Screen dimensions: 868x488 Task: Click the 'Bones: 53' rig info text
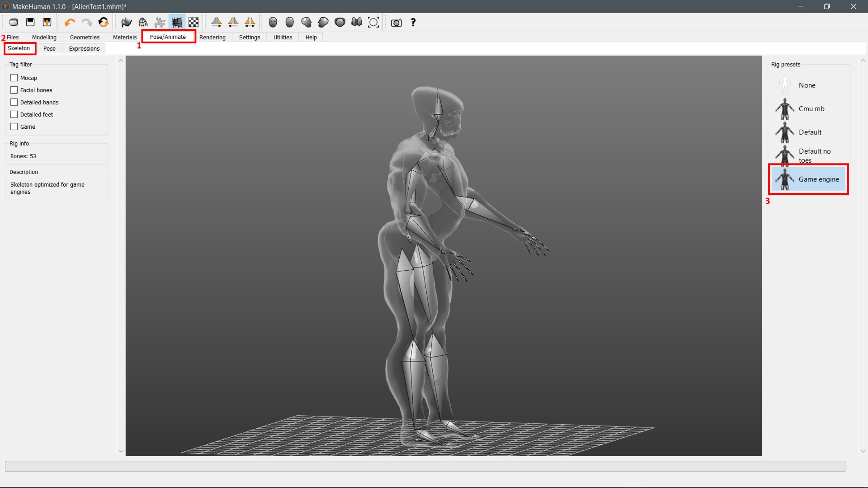pyautogui.click(x=23, y=156)
